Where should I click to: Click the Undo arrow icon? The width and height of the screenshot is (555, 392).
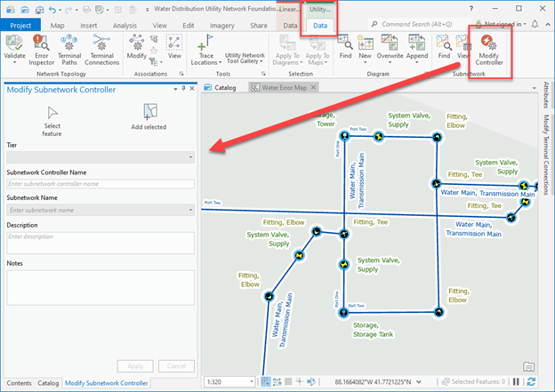coord(52,10)
